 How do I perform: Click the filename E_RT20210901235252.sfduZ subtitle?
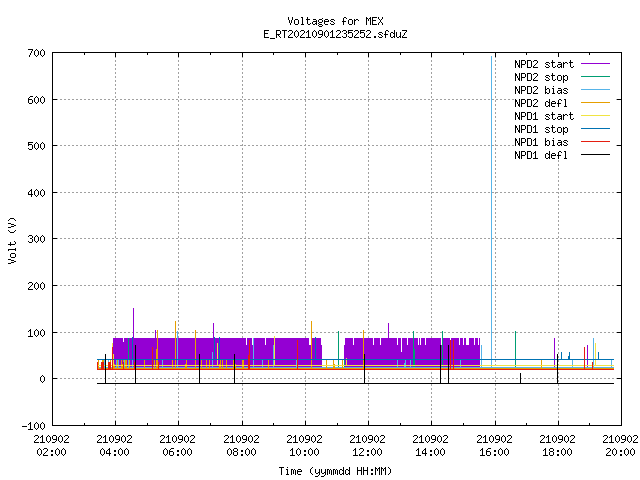(x=336, y=34)
